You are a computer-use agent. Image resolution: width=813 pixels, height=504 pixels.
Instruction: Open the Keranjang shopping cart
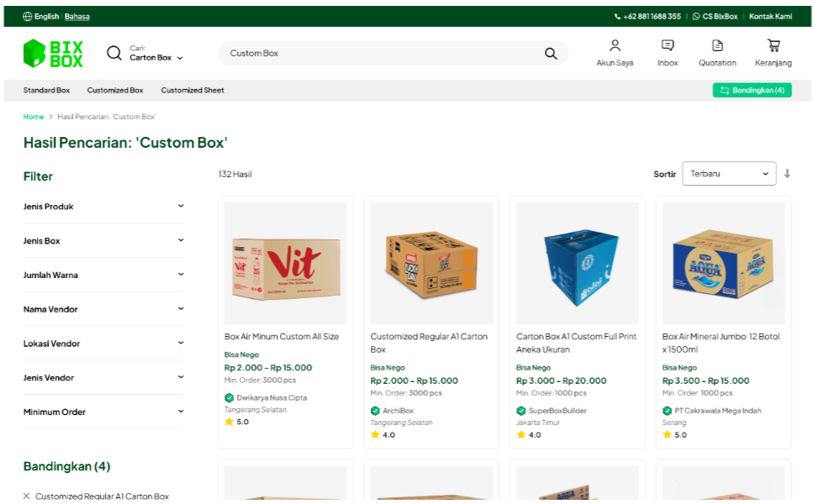point(773,46)
